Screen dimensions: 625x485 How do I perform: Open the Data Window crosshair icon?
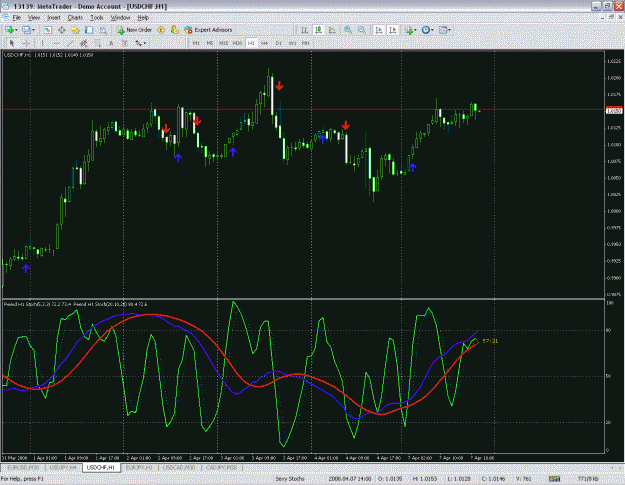click(61, 30)
